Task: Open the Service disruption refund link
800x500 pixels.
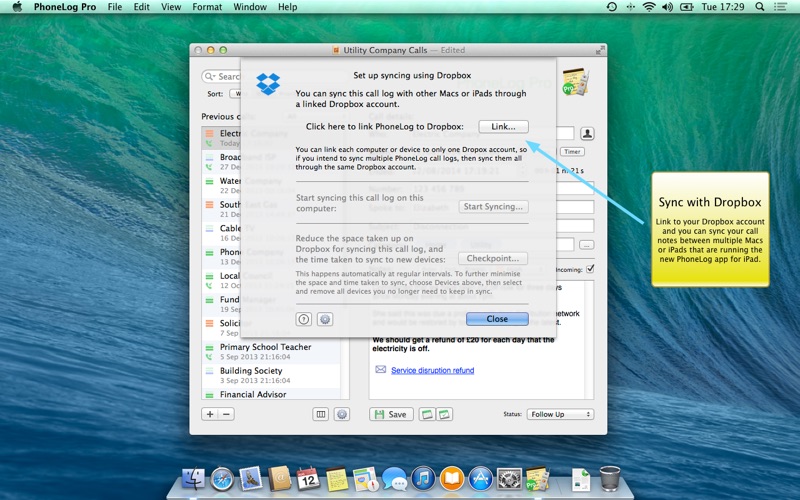Action: coord(432,370)
